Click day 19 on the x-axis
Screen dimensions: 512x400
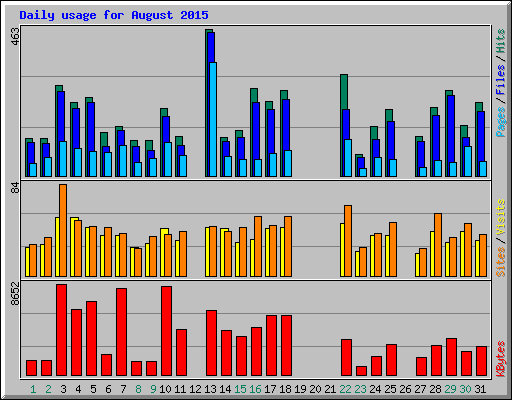click(300, 389)
